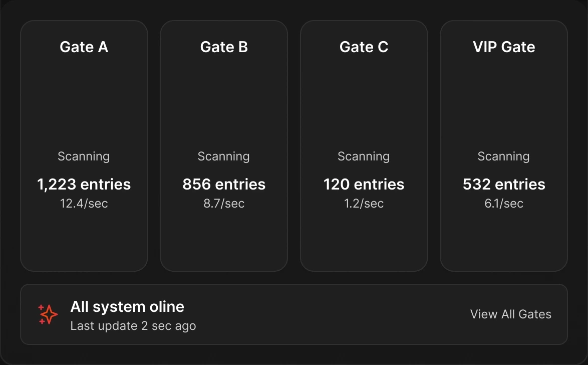Click the 6.1/sec rate on VIP Gate
Image resolution: width=588 pixels, height=365 pixels.
point(504,204)
